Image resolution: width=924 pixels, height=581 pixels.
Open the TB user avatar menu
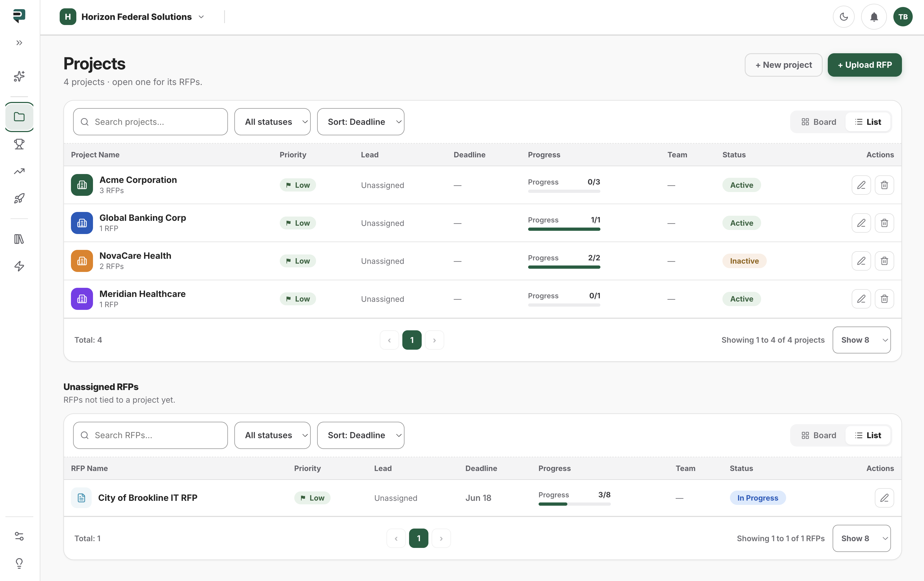coord(903,17)
